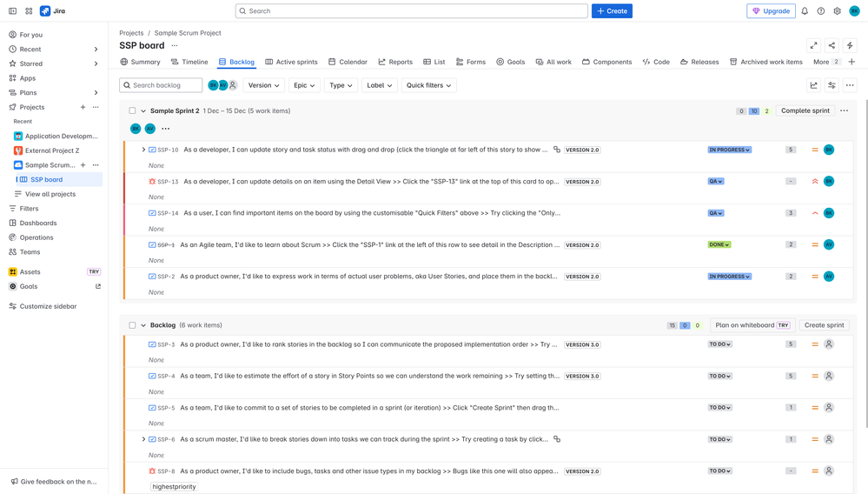Switch to the Timeline tab
Screen dimensions: 868x494
click(x=189, y=62)
